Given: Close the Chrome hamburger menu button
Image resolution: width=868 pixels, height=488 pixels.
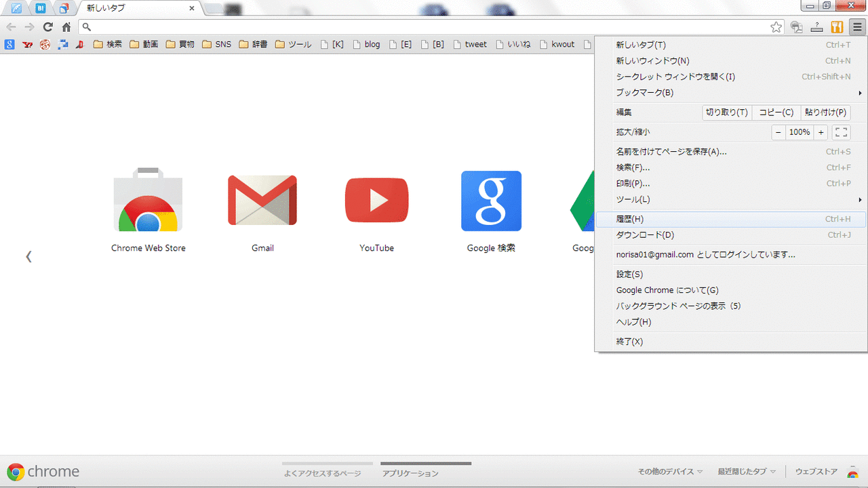Looking at the screenshot, I should pos(857,27).
